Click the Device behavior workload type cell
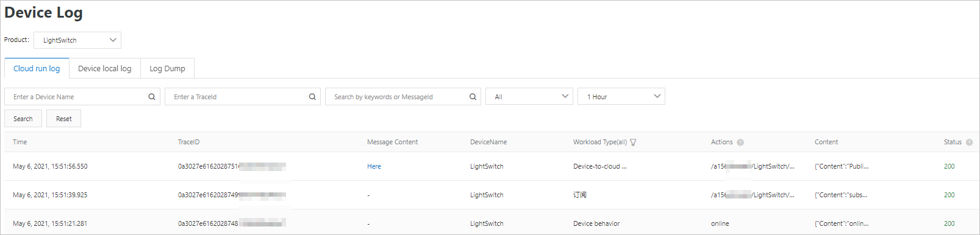This screenshot has width=980, height=235. (x=596, y=223)
